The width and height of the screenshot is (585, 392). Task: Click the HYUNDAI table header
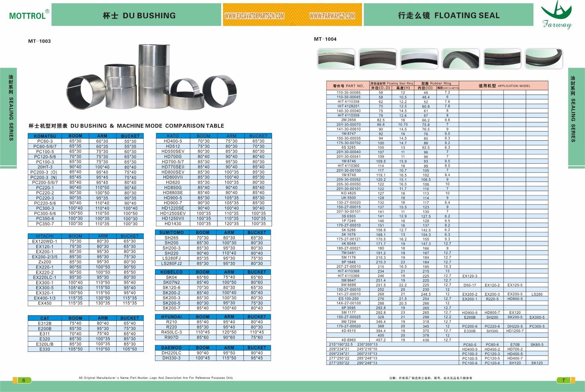tap(171, 317)
